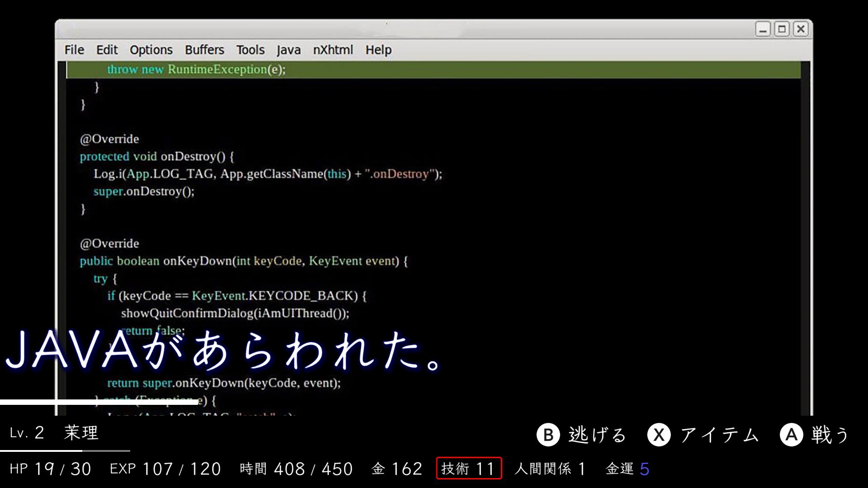Click the HP 19/30 indicator
Screen dimensions: 868x488
coord(52,469)
